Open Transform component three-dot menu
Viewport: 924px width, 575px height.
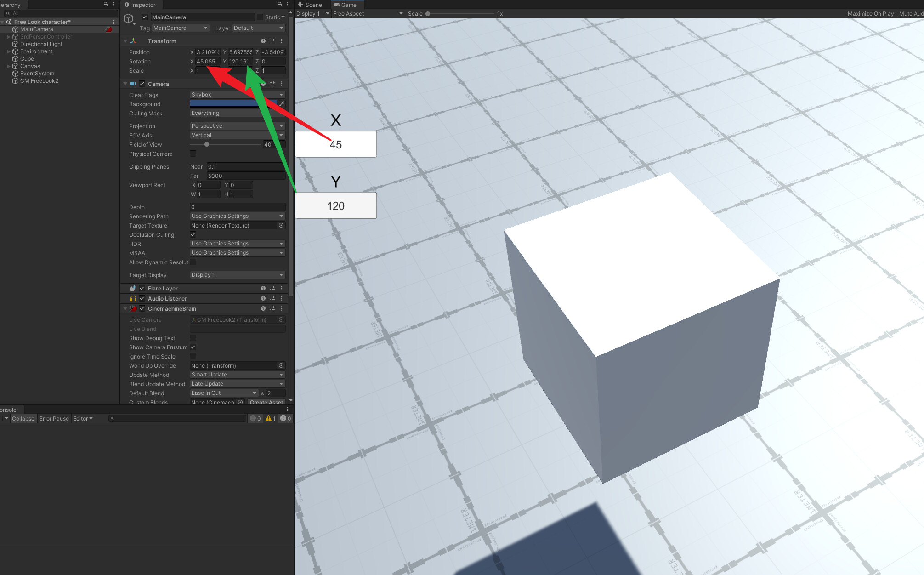pyautogui.click(x=282, y=41)
